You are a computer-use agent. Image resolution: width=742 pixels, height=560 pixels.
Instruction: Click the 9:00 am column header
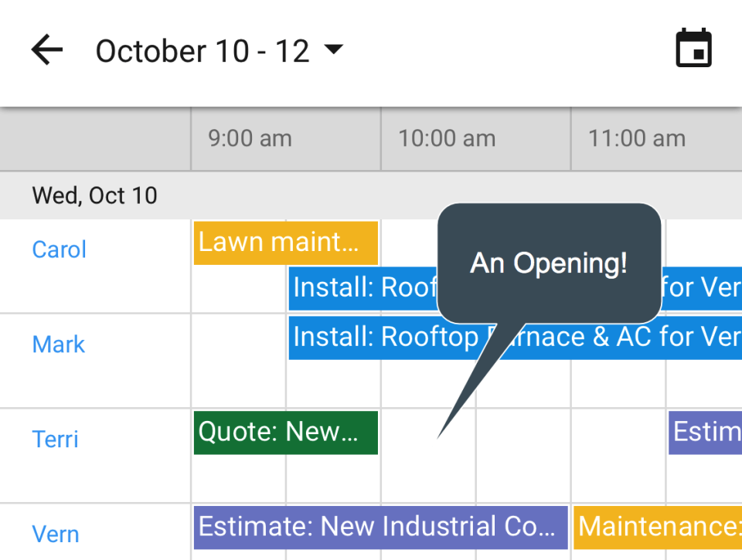249,138
